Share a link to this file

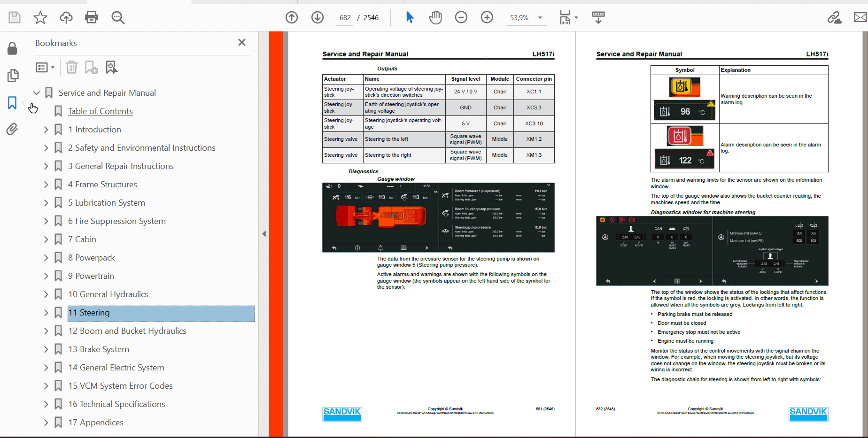pyautogui.click(x=834, y=18)
